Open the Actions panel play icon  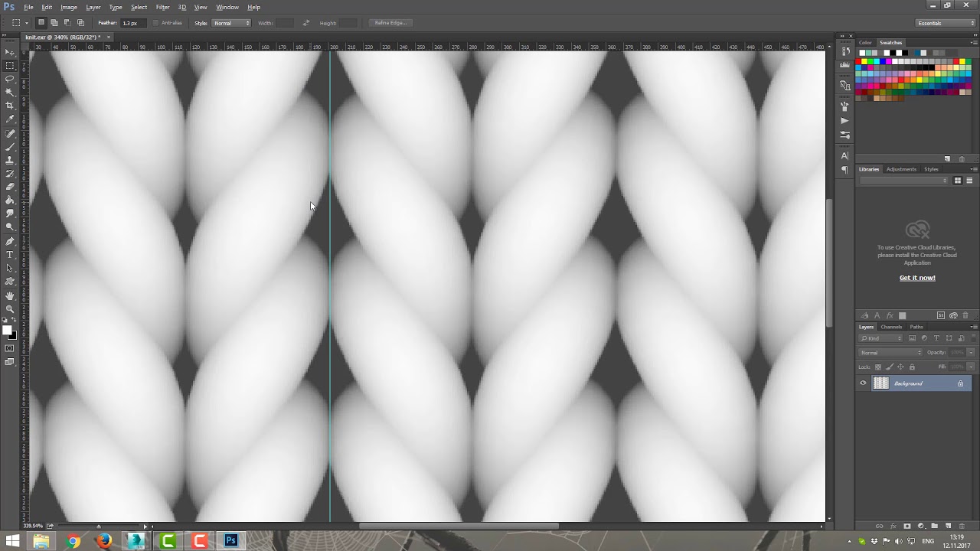click(x=844, y=121)
